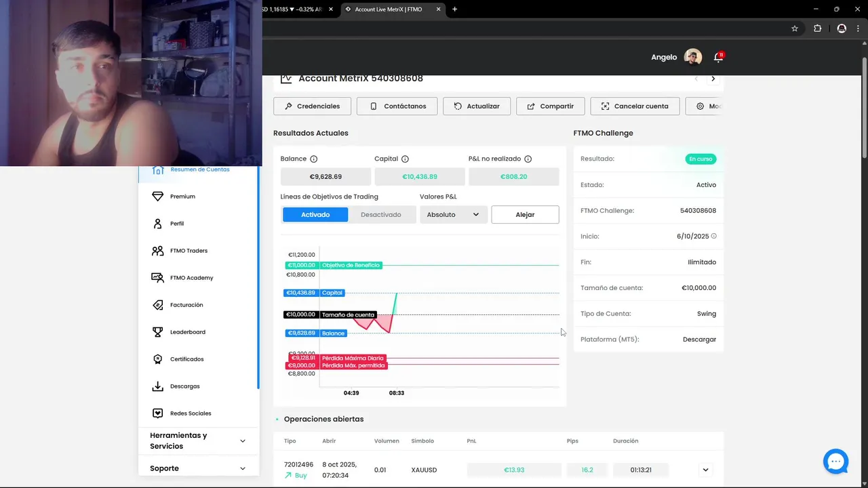The height and width of the screenshot is (488, 868).
Task: Click the Objetivo de Beneficio chart label
Action: click(x=351, y=265)
